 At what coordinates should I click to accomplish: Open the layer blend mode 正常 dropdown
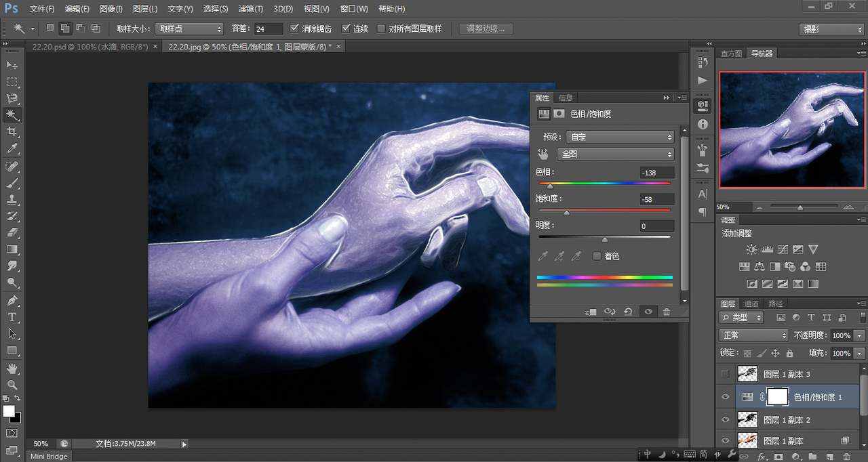[x=753, y=335]
